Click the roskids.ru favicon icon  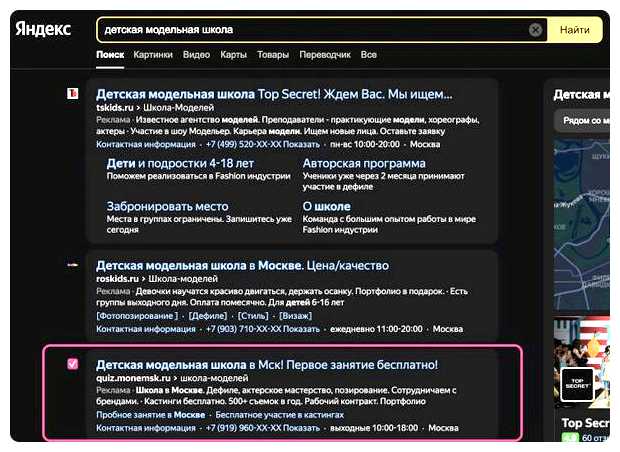[72, 265]
